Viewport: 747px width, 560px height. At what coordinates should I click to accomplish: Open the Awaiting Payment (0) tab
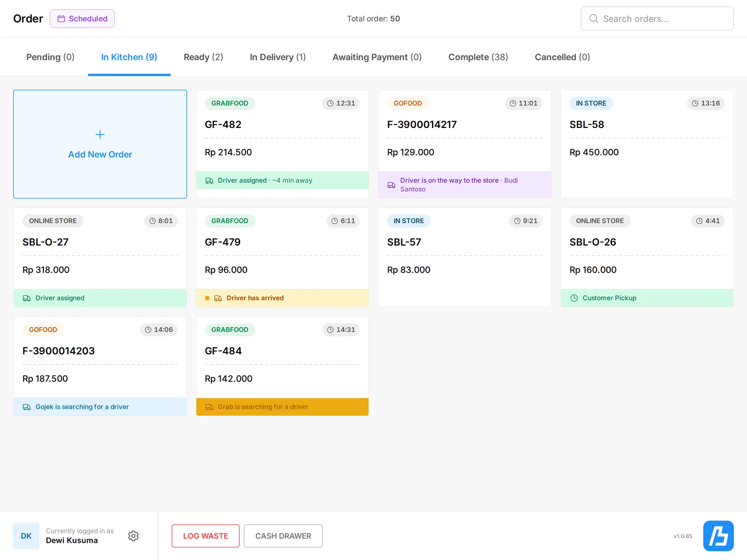[377, 57]
